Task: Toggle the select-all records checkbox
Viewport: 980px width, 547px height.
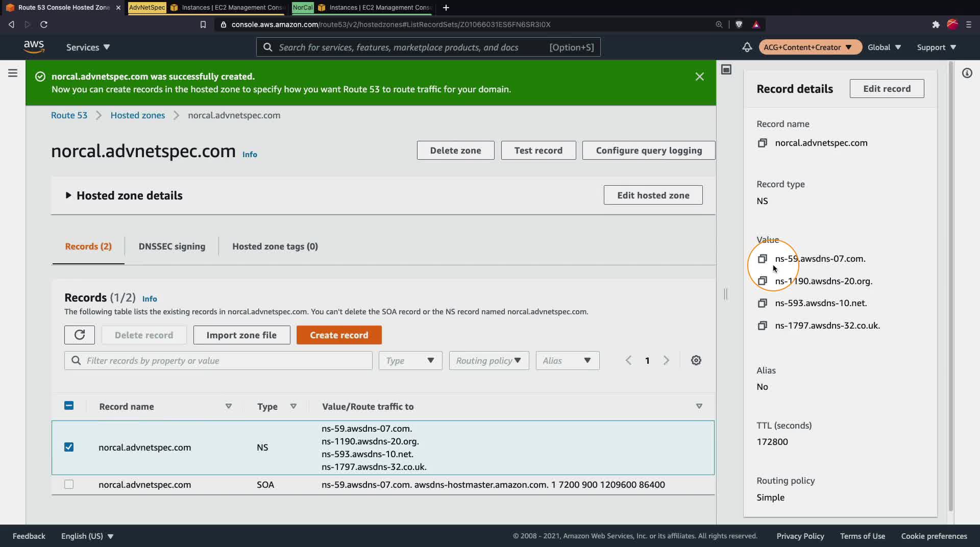Action: tap(69, 406)
